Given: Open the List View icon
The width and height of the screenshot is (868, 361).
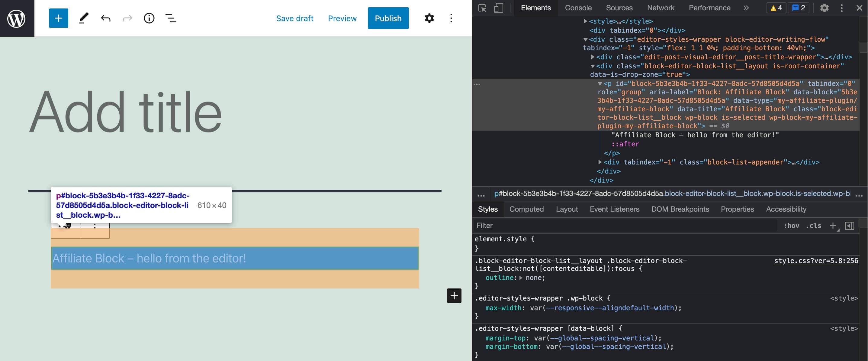Looking at the screenshot, I should click(x=171, y=18).
